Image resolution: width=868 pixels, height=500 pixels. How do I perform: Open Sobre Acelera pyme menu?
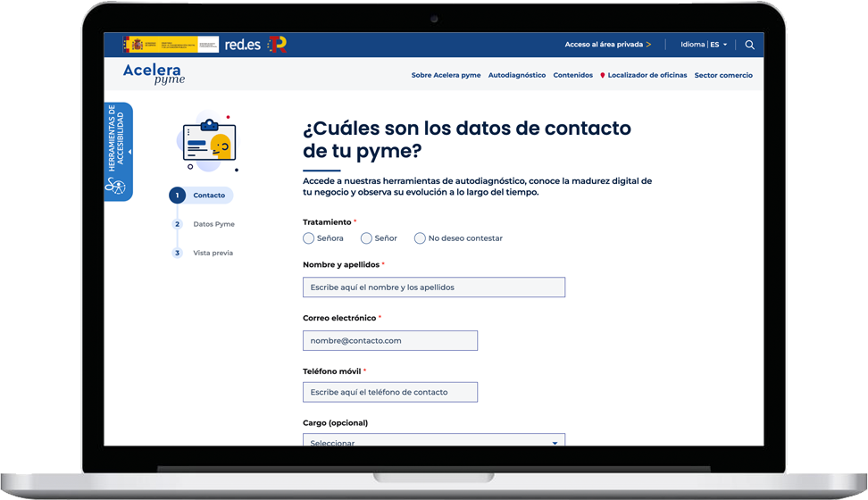pos(446,75)
